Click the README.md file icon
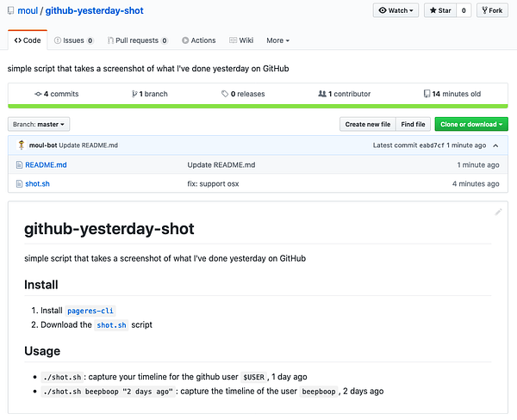The image size is (517, 420). pos(18,164)
